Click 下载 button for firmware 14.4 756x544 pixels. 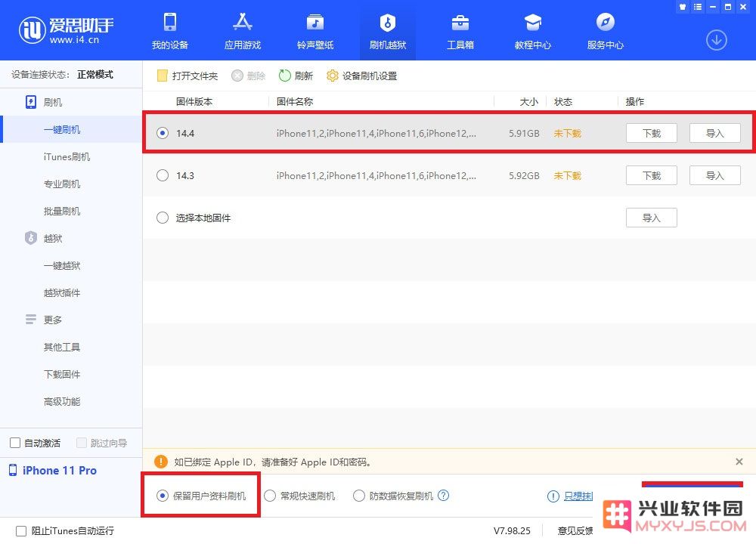pyautogui.click(x=652, y=133)
